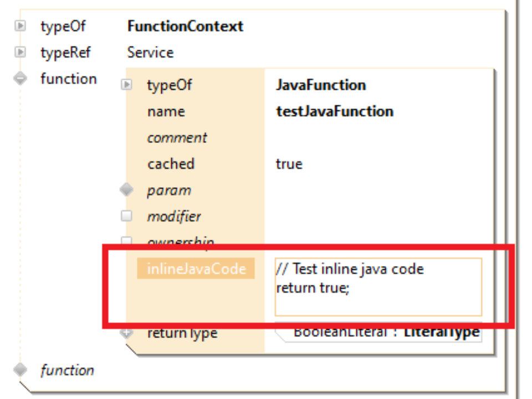The image size is (532, 399).
Task: Click the BooleanLiteral : LiteralType return field
Action: click(x=385, y=333)
